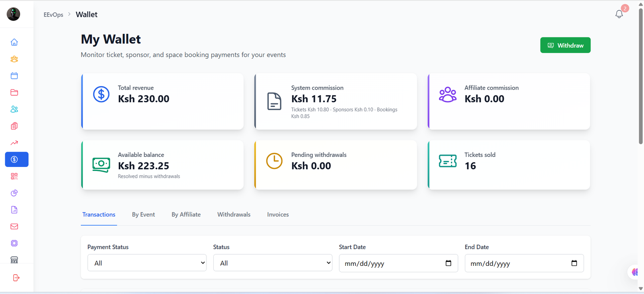Open the home icon in sidebar
The height and width of the screenshot is (294, 644).
14,42
